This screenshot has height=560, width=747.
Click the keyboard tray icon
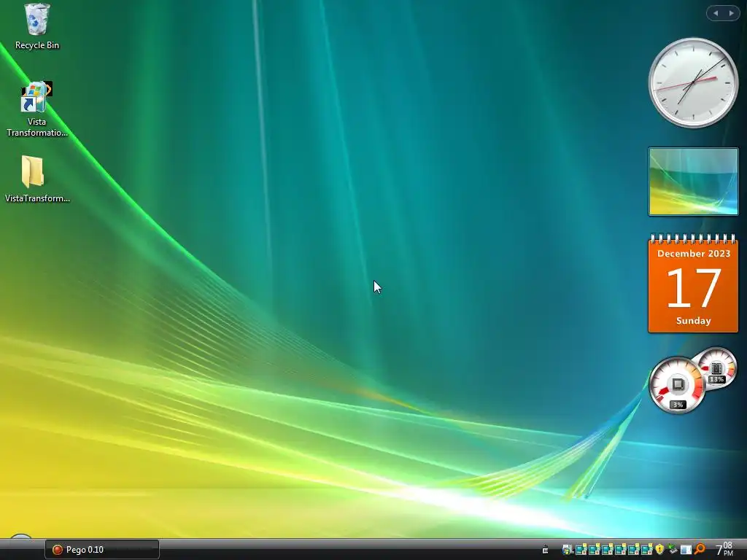[x=545, y=550]
